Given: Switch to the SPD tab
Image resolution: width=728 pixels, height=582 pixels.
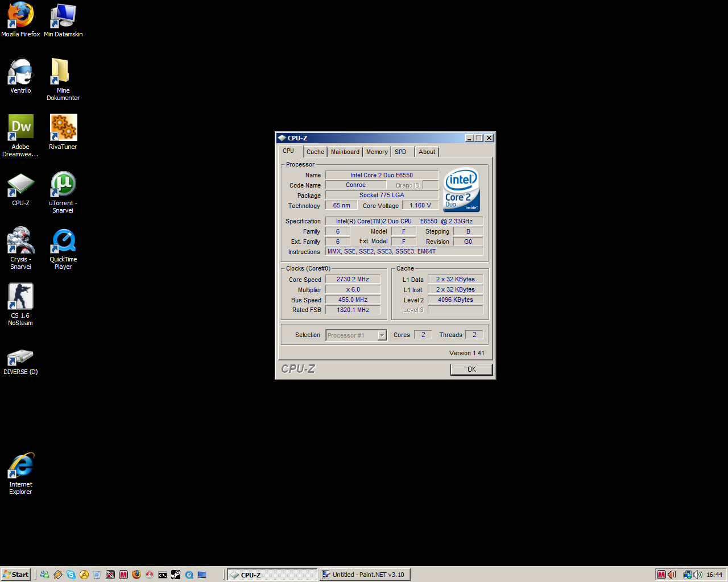Looking at the screenshot, I should pyautogui.click(x=401, y=152).
